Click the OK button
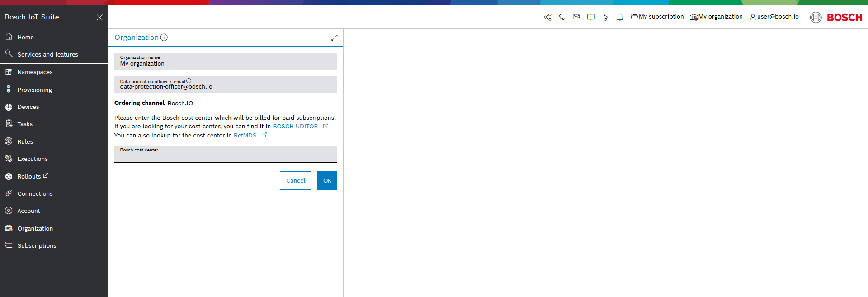Image resolution: width=868 pixels, height=297 pixels. point(327,180)
